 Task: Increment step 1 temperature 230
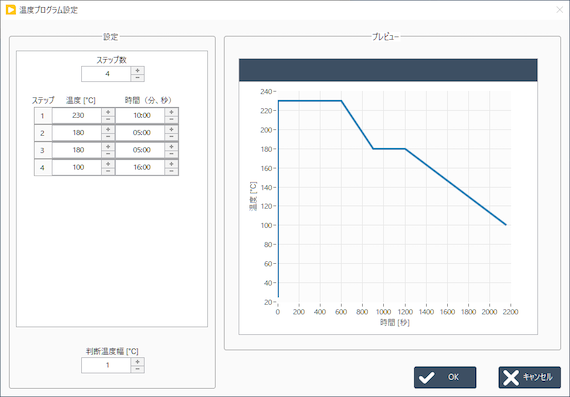coord(108,112)
